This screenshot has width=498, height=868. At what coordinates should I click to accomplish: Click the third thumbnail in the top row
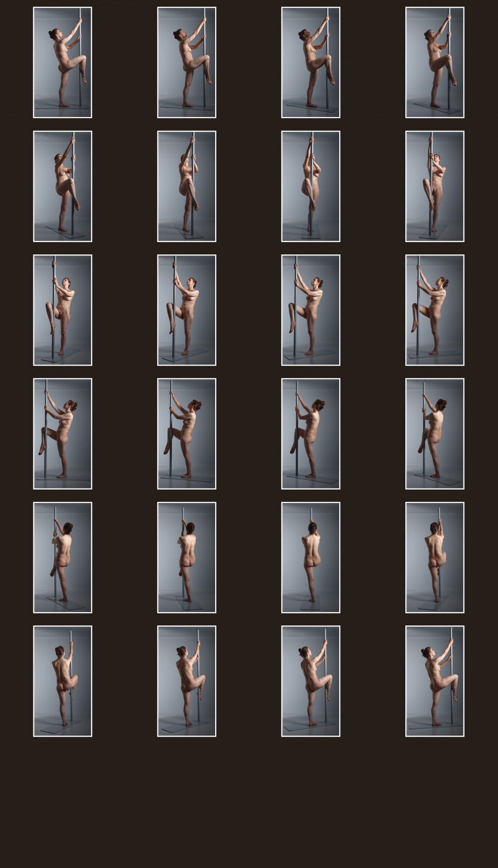(311, 63)
